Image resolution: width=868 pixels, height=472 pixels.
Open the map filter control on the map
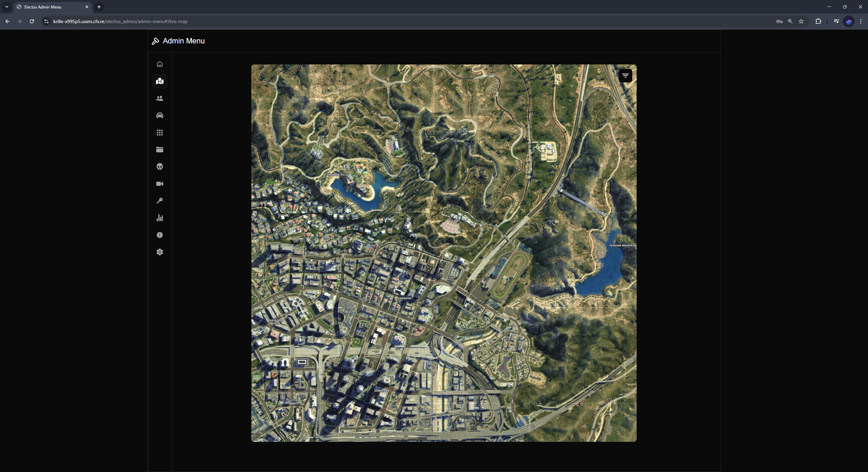click(x=625, y=75)
